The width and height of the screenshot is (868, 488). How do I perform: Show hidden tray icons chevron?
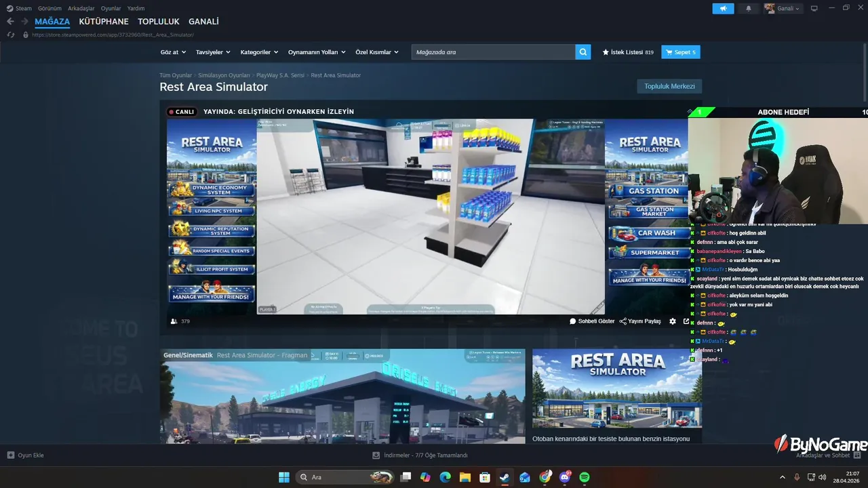[781, 477]
